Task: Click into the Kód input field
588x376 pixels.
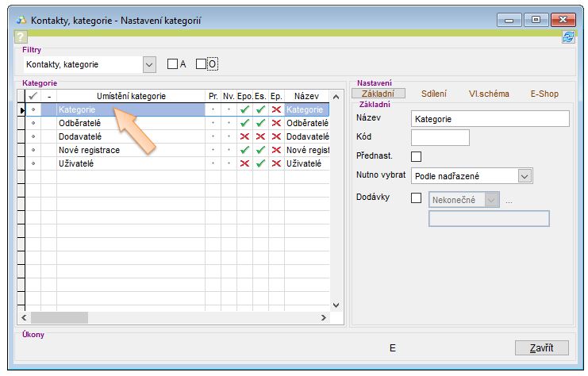Action: tap(440, 138)
